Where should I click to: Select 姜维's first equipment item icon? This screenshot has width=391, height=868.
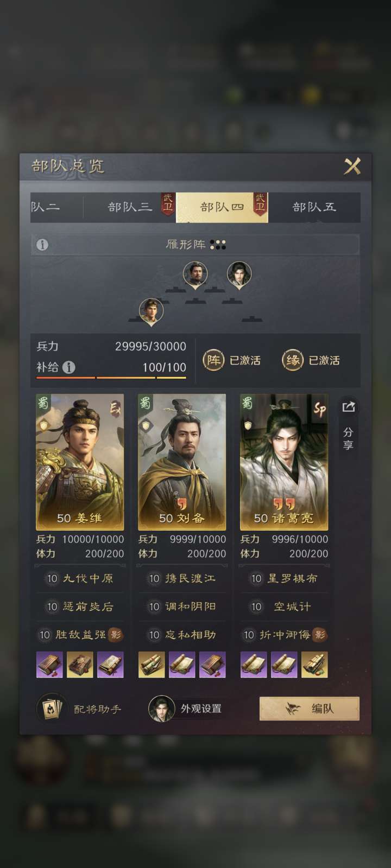pos(49,665)
